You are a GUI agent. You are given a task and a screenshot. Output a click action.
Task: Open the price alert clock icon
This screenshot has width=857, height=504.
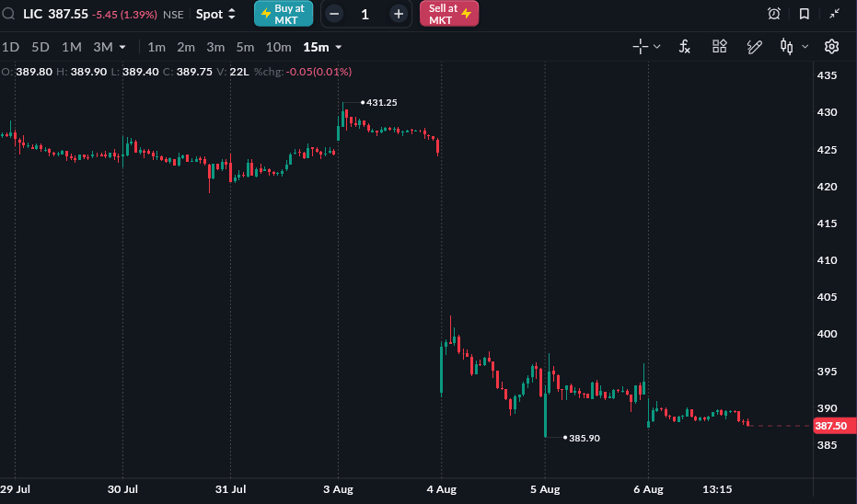[774, 14]
